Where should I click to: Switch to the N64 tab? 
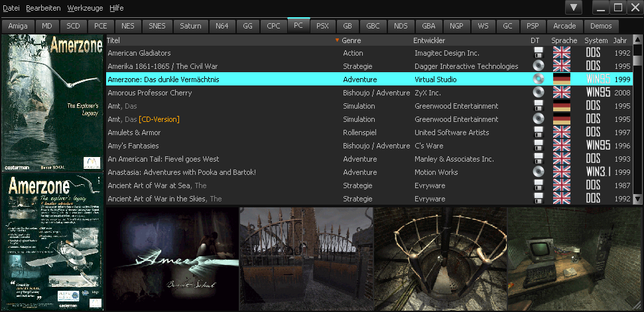[222, 26]
